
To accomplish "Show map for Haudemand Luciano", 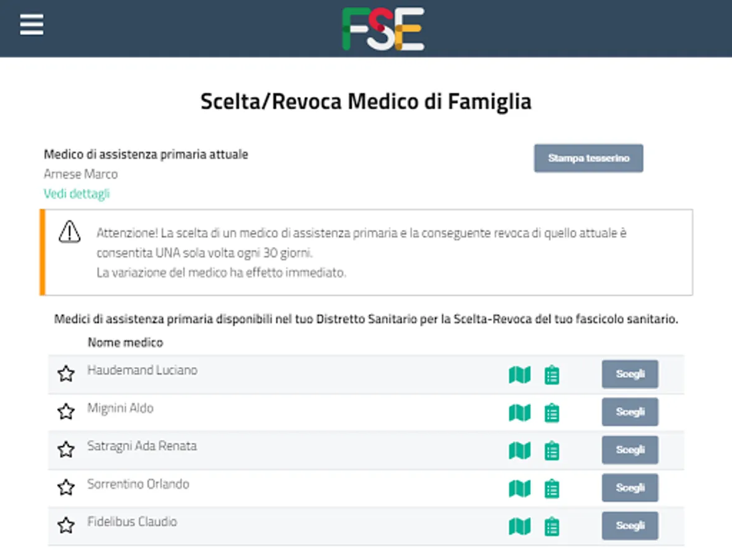I will click(x=520, y=375).
